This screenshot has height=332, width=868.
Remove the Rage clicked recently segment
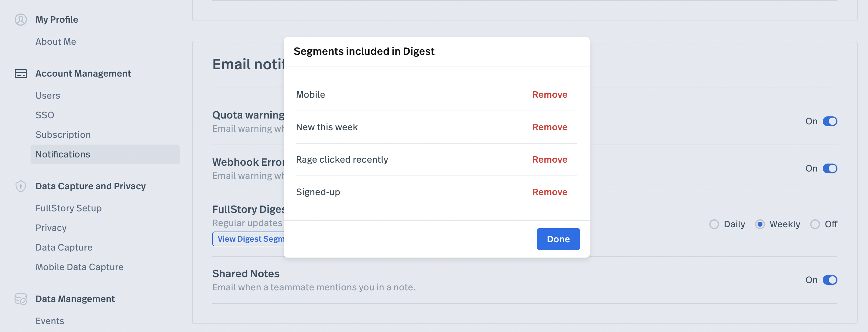(x=550, y=160)
